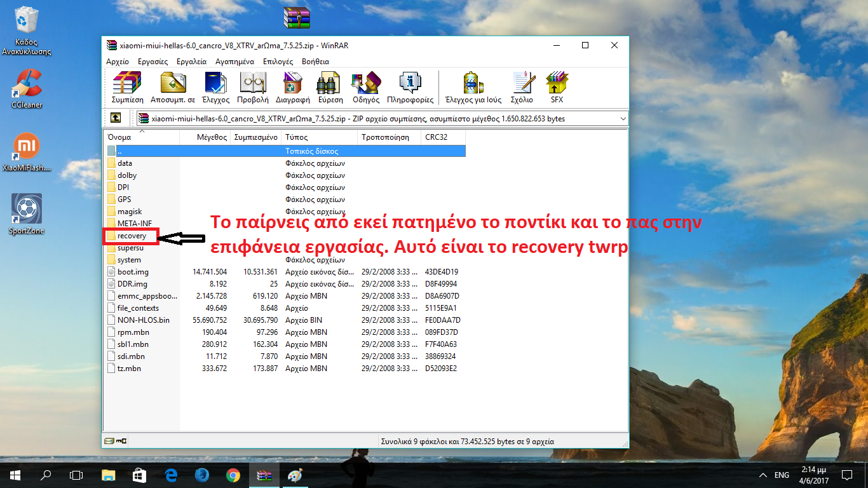Screen dimensions: 868x488
Task: Open the Προβολή (View) toolbar icon
Action: pyautogui.click(x=252, y=87)
